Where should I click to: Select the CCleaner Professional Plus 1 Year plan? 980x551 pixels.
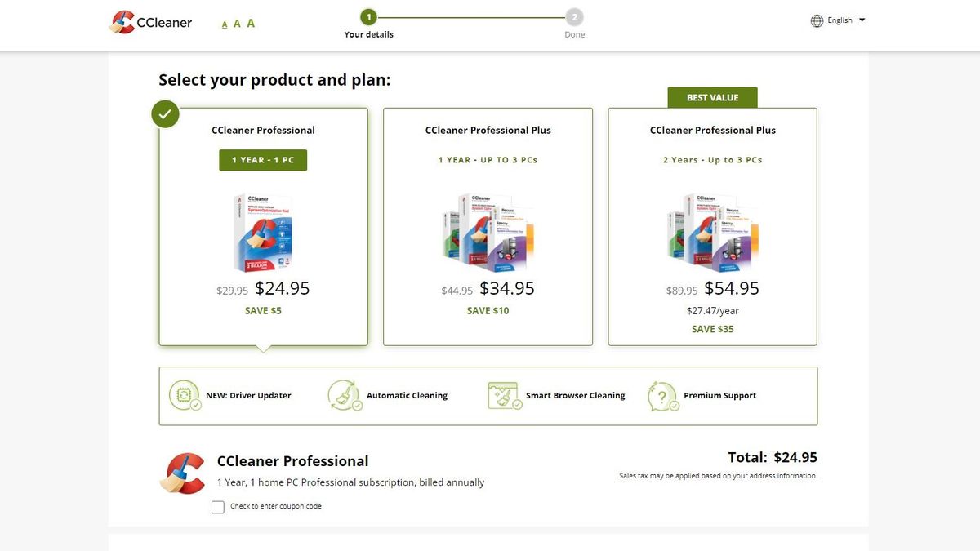[488, 225]
